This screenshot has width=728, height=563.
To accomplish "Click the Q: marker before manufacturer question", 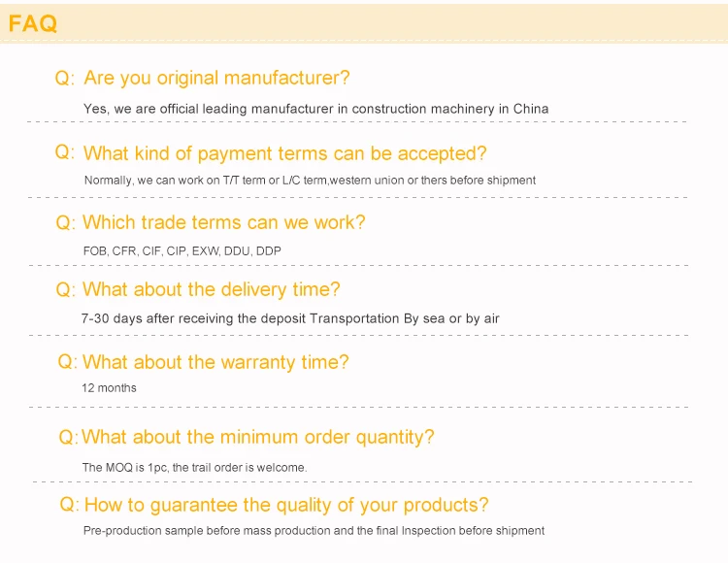I will pyautogui.click(x=64, y=78).
